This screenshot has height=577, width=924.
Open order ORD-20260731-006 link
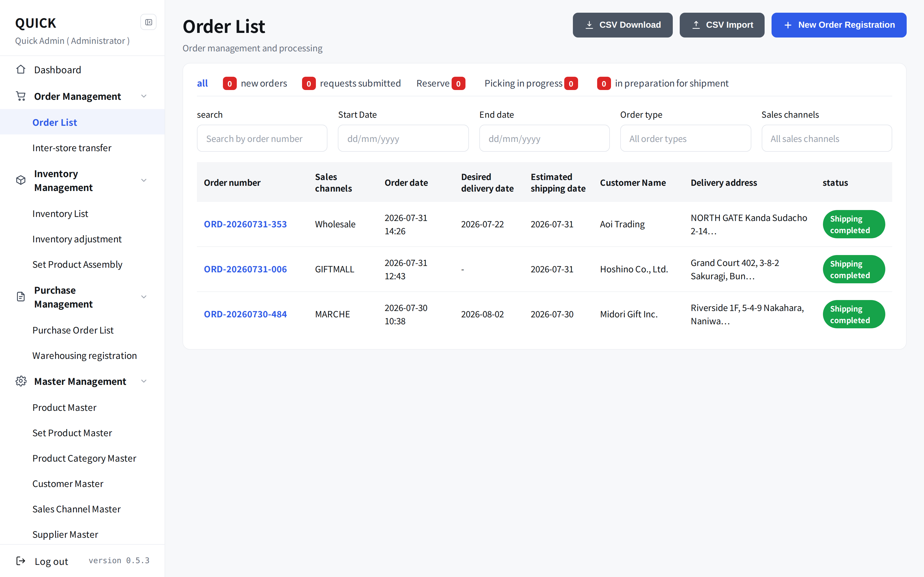coord(245,269)
